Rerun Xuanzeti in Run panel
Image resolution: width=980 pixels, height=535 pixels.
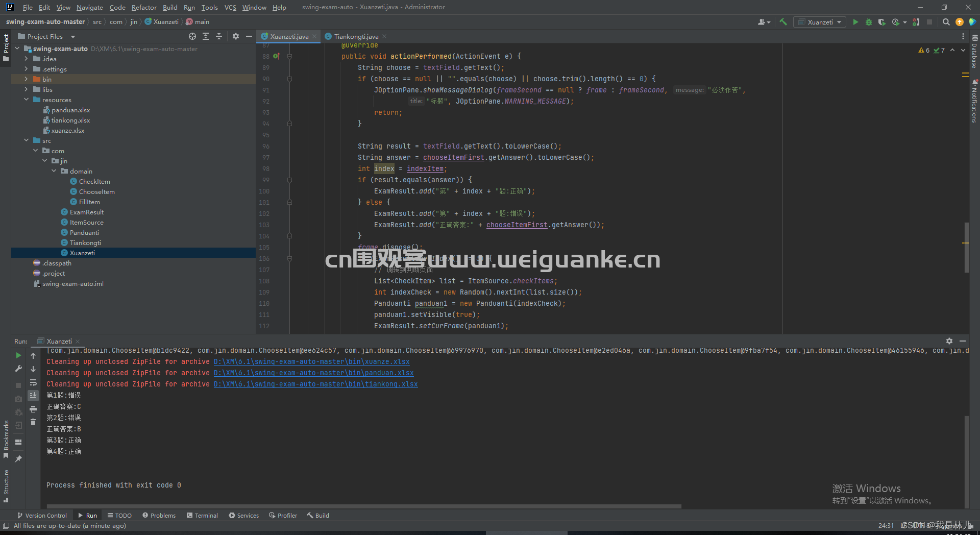(18, 355)
